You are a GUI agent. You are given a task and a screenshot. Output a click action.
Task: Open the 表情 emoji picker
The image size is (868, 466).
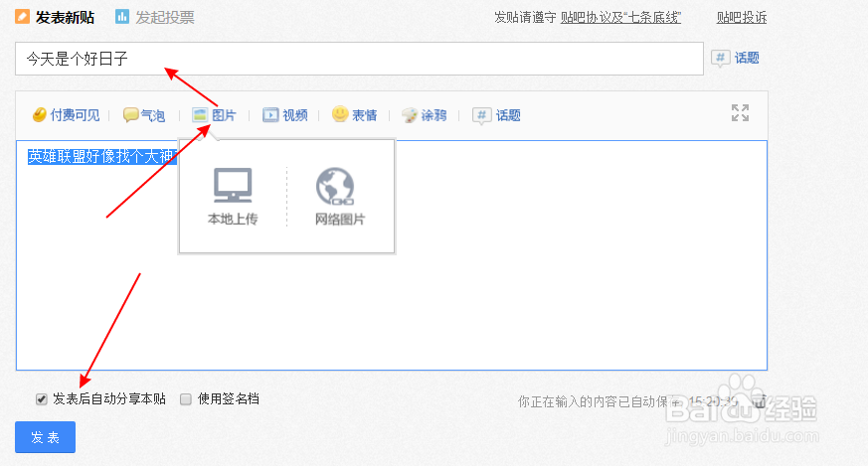click(x=354, y=115)
